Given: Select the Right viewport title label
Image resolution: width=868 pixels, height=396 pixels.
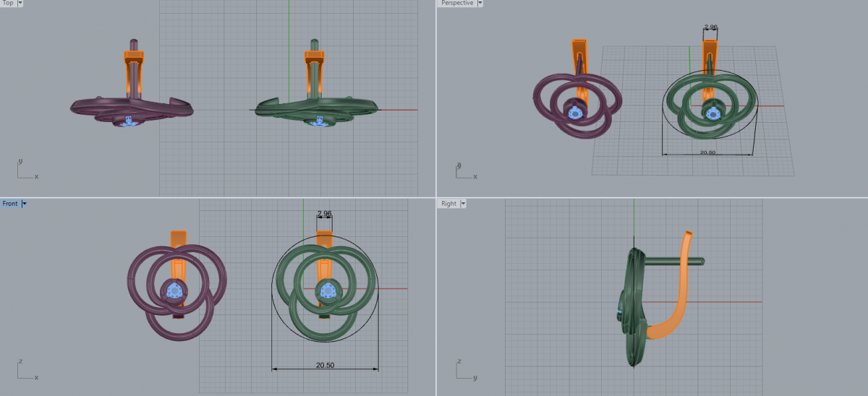Looking at the screenshot, I should point(448,204).
